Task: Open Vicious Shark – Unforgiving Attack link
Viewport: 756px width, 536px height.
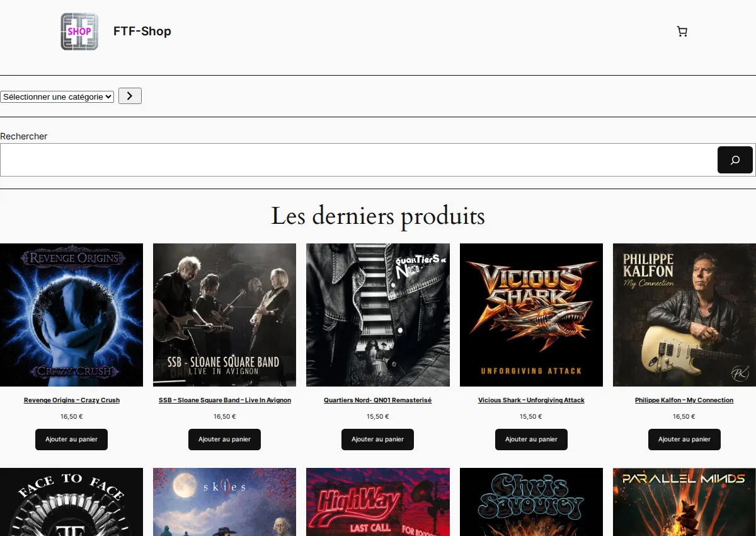Action: pos(531,400)
